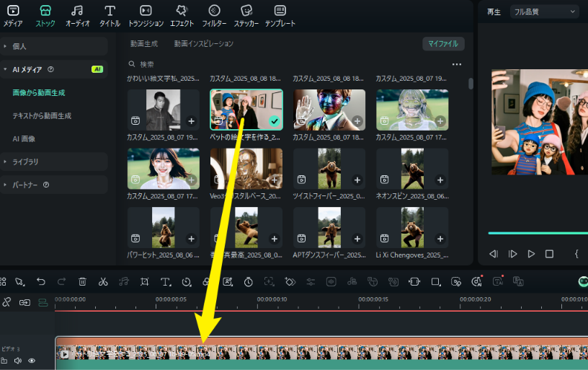Switch to the オーディオ audio tab
Image resolution: width=588 pixels, height=370 pixels.
coord(78,16)
